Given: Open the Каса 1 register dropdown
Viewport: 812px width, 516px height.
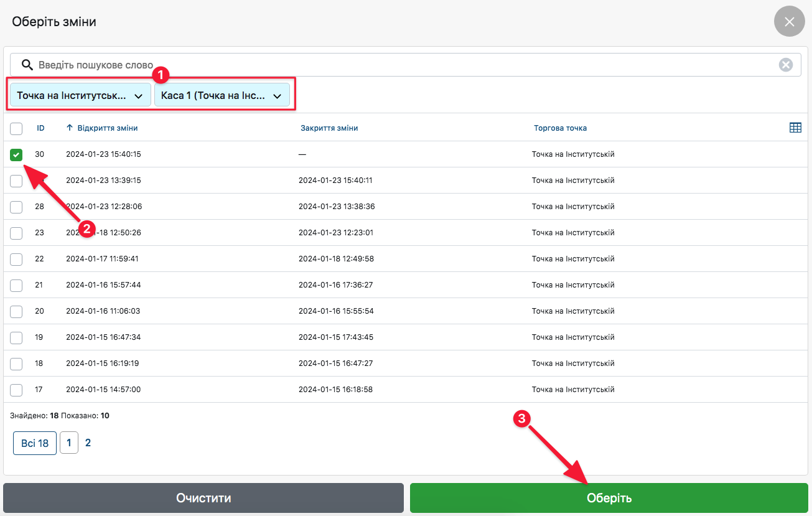Looking at the screenshot, I should coord(222,96).
